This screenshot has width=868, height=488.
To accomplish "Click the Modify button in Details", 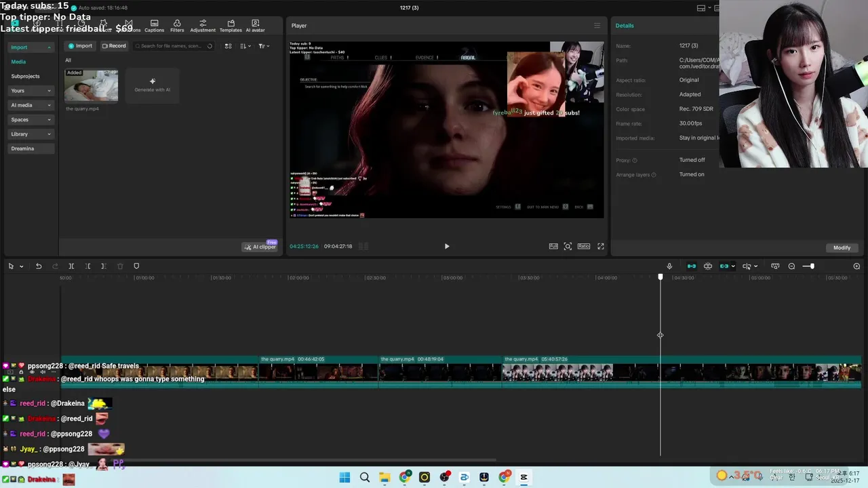I will click(x=842, y=247).
